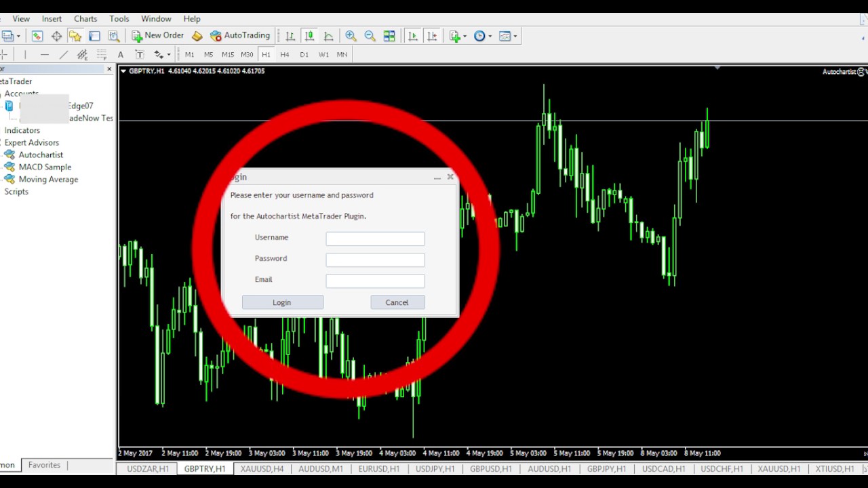Open the Profiles dropdown
This screenshot has height=488, width=868.
coord(12,36)
